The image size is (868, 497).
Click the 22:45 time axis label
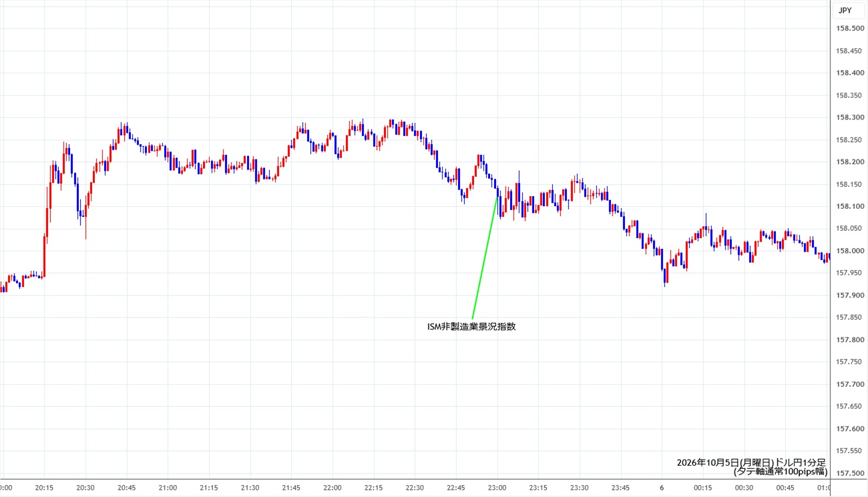point(456,488)
